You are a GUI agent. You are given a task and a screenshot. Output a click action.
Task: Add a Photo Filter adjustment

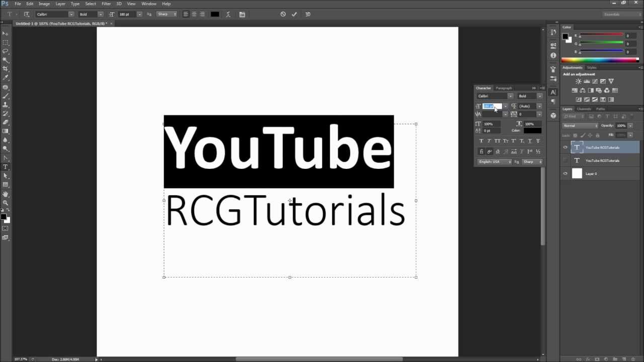[x=599, y=90]
